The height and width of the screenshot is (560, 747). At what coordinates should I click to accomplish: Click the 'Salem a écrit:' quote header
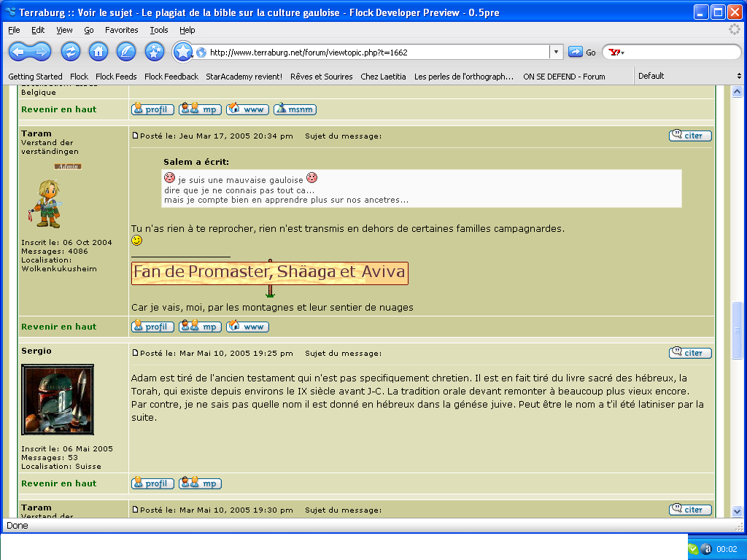coord(196,162)
